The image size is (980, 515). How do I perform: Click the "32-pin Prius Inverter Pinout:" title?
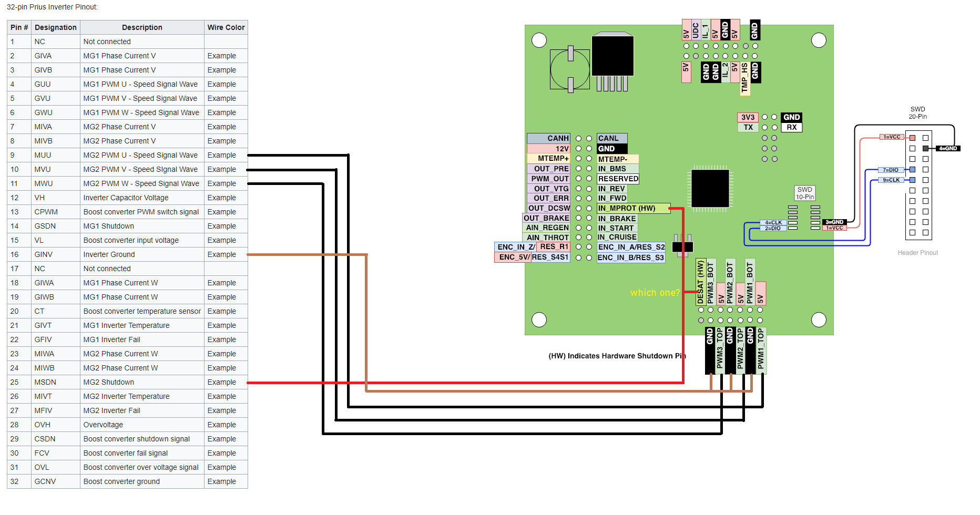[52, 7]
